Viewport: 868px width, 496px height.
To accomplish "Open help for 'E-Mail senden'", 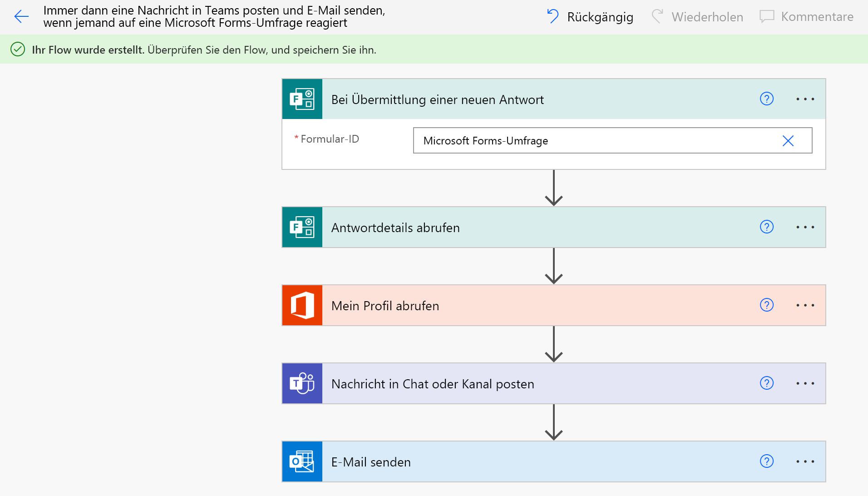I will [x=767, y=461].
